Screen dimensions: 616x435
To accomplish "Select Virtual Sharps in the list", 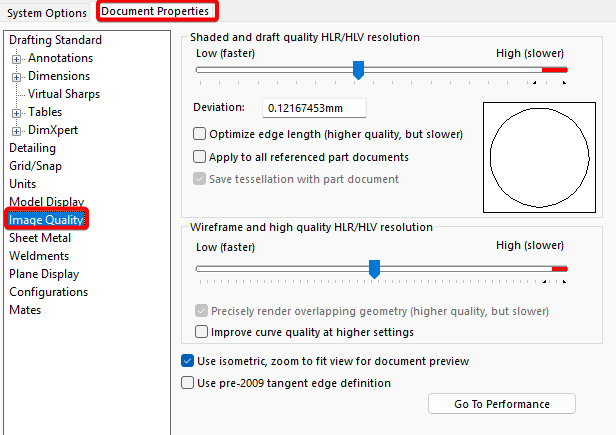I will [x=64, y=94].
